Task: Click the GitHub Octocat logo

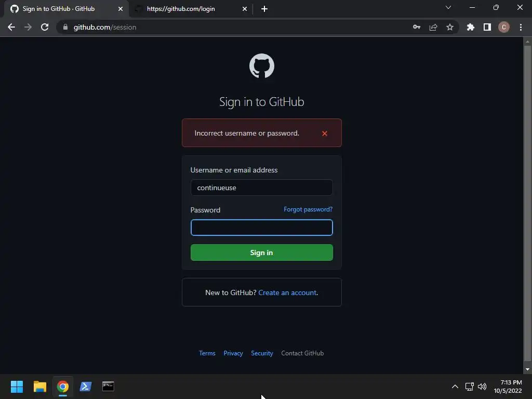Action: [262, 66]
